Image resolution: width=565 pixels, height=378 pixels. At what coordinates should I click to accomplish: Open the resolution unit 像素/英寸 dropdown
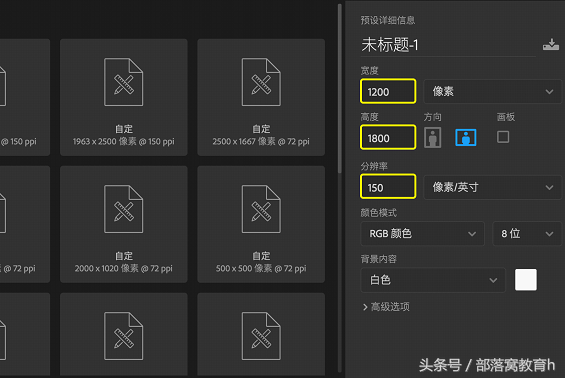(492, 187)
